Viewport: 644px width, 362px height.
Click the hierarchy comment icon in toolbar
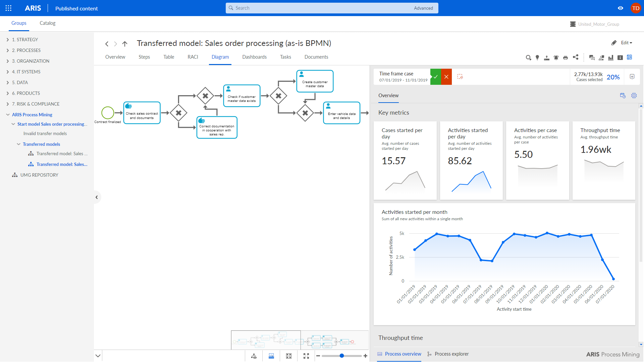pyautogui.click(x=601, y=58)
